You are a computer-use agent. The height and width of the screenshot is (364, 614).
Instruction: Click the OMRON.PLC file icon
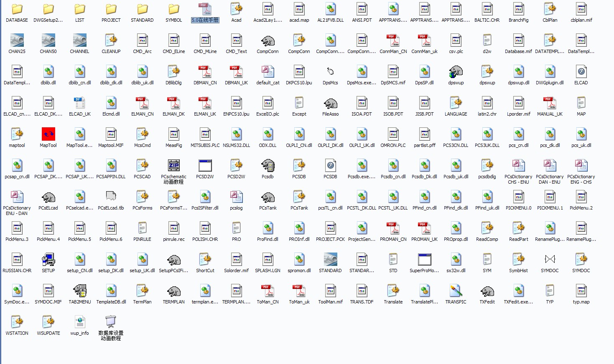point(393,134)
